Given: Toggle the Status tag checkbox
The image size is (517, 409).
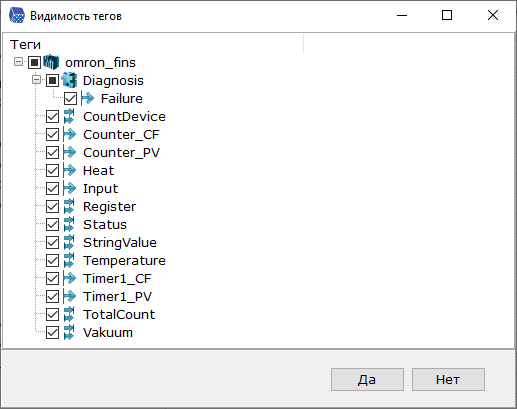Looking at the screenshot, I should (52, 225).
